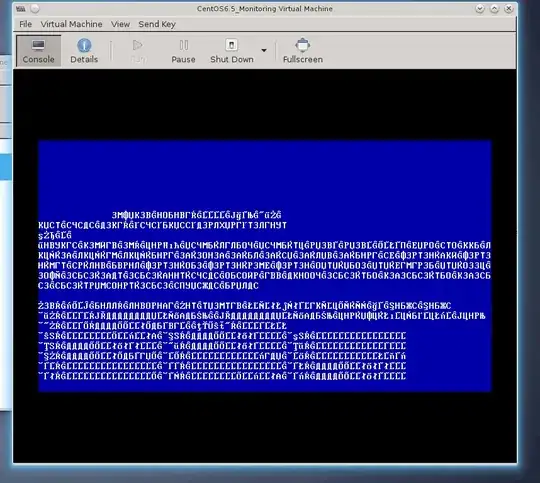
Task: Close the Virtual Machine window
Action: click(509, 9)
